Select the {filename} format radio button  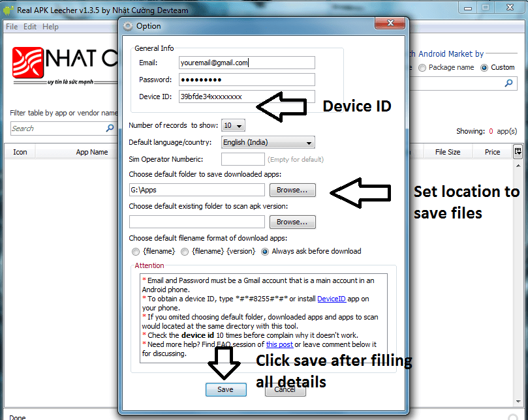[x=136, y=251]
